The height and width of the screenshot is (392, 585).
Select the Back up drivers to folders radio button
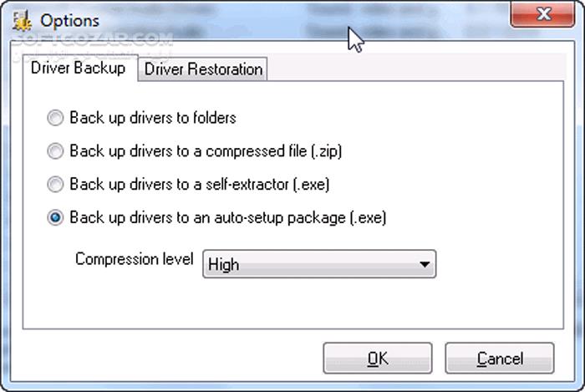pos(55,118)
